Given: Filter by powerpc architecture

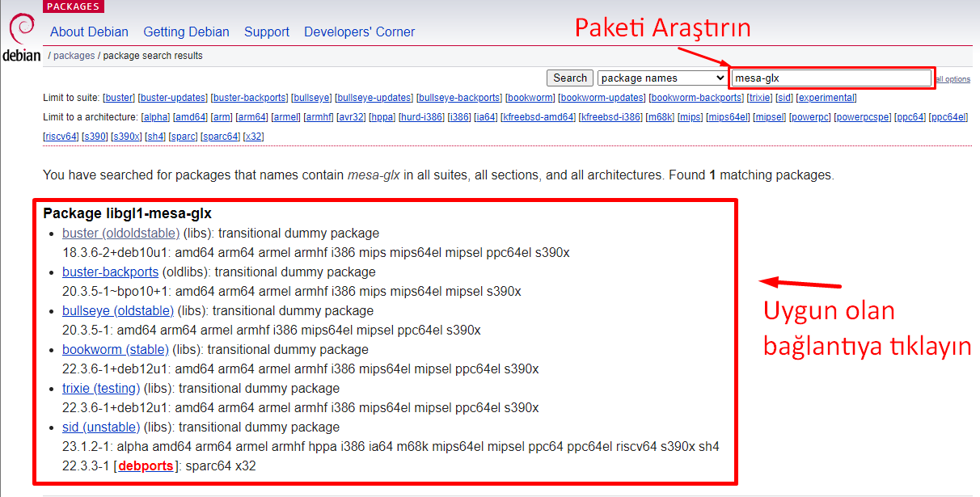Looking at the screenshot, I should pos(810,117).
